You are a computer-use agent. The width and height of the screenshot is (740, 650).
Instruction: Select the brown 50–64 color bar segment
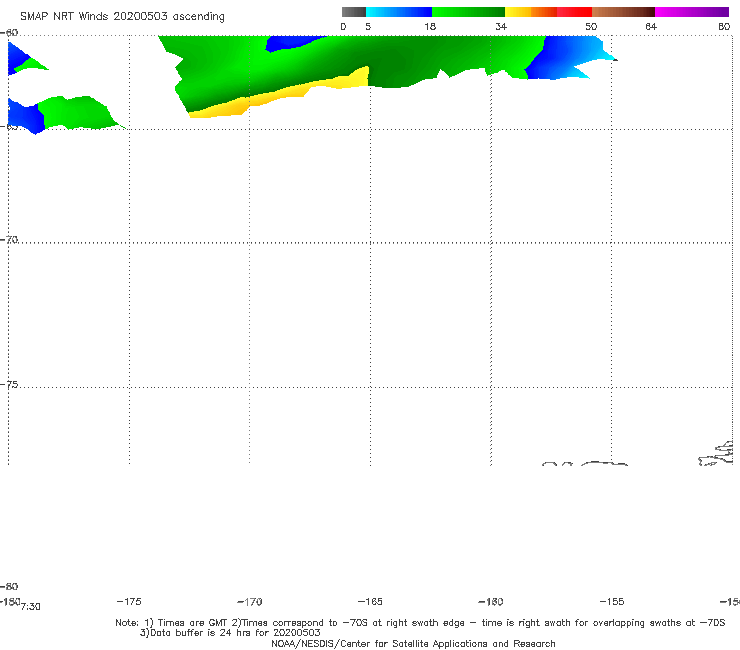click(623, 12)
